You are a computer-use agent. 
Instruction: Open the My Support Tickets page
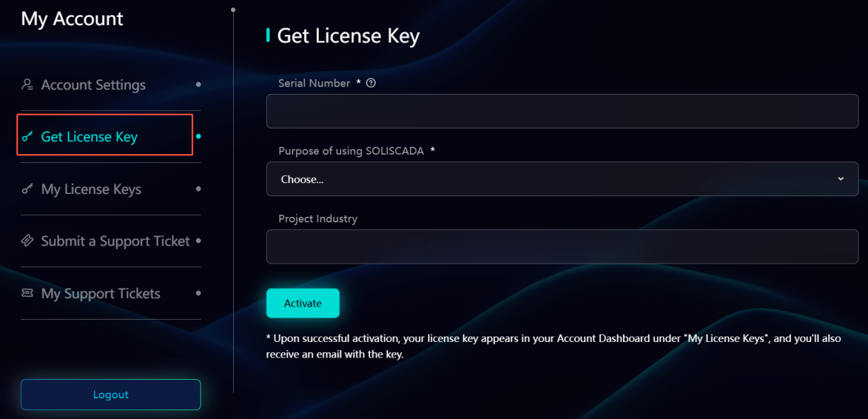[101, 293]
